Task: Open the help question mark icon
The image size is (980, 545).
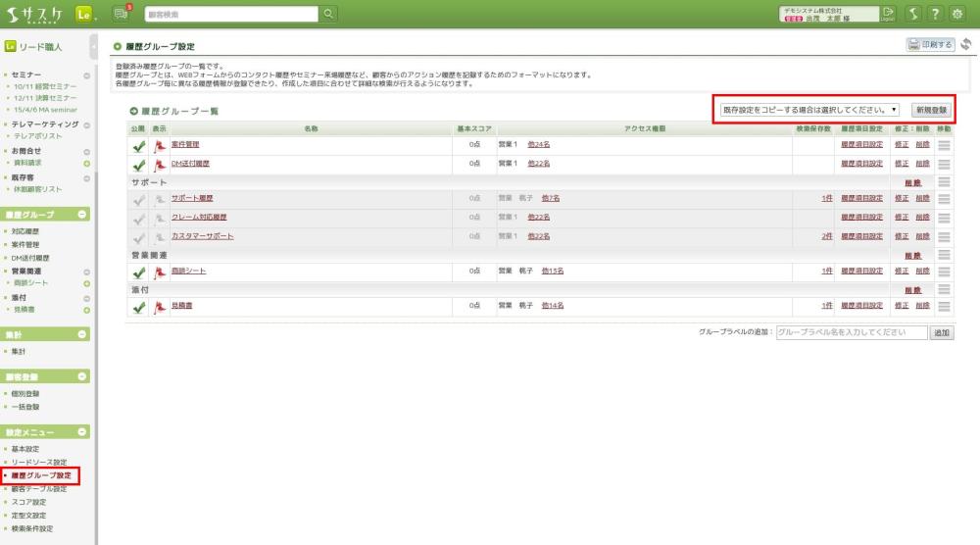Action: [x=936, y=13]
